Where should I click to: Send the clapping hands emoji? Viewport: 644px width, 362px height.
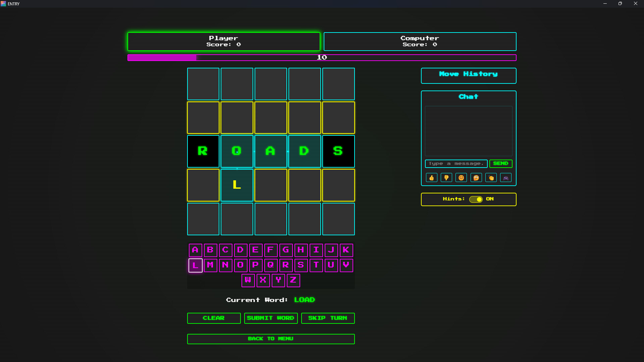pos(491,178)
